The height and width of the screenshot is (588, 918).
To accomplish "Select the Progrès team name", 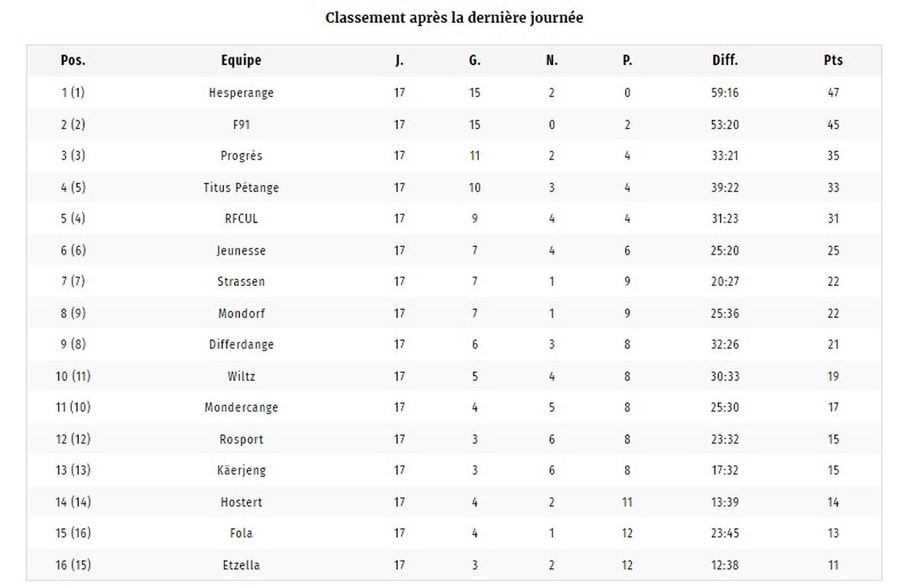I will pos(241,155).
